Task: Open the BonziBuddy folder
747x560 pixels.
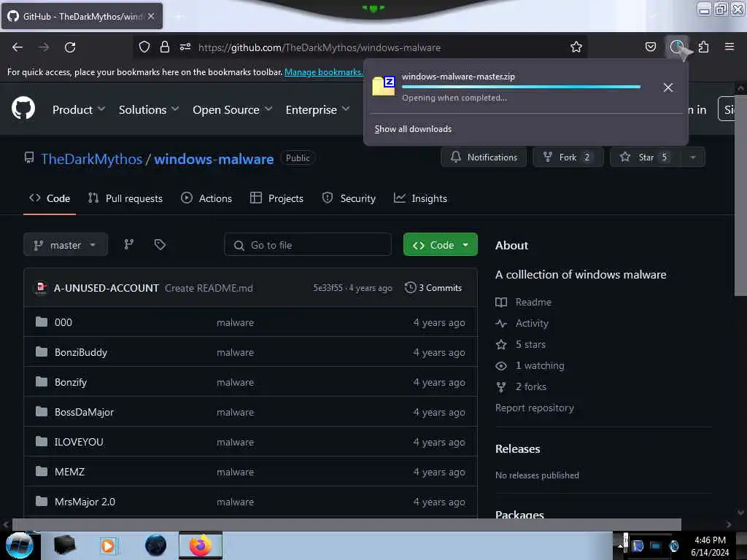Action: coord(81,352)
